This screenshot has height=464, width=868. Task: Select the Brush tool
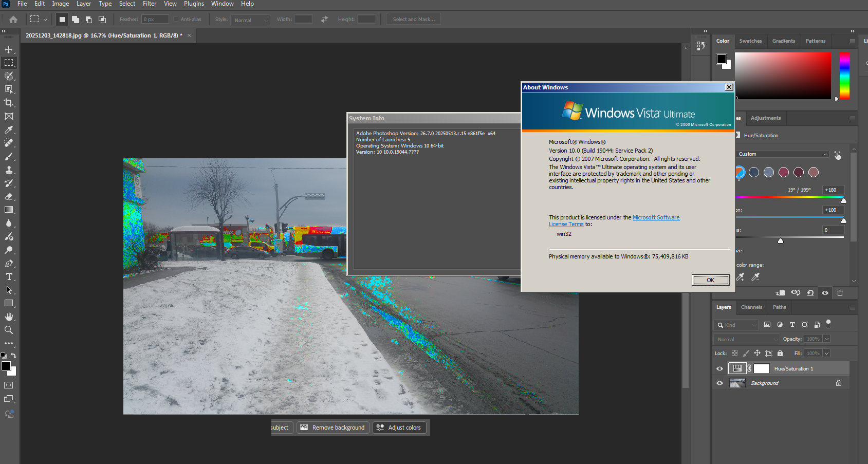[9, 157]
